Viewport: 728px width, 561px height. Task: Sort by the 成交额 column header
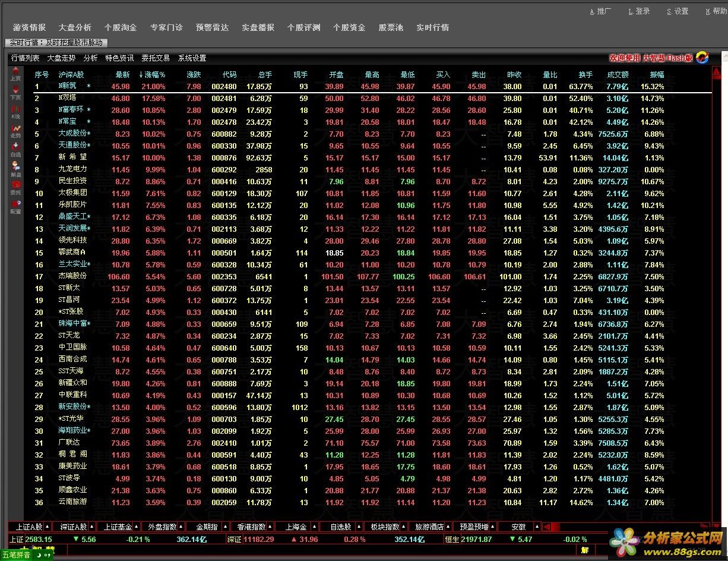click(618, 75)
